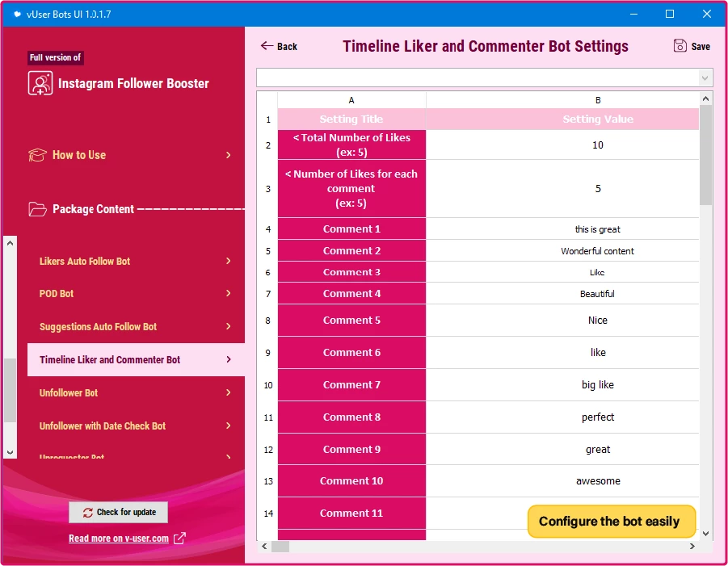Click the vUser app icon in title bar
728x566 pixels.
click(x=17, y=15)
